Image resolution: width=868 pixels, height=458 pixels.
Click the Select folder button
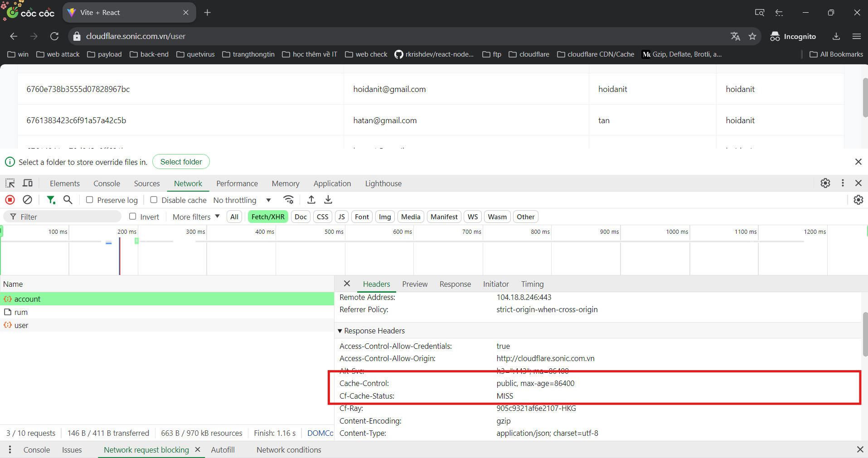[x=181, y=162]
